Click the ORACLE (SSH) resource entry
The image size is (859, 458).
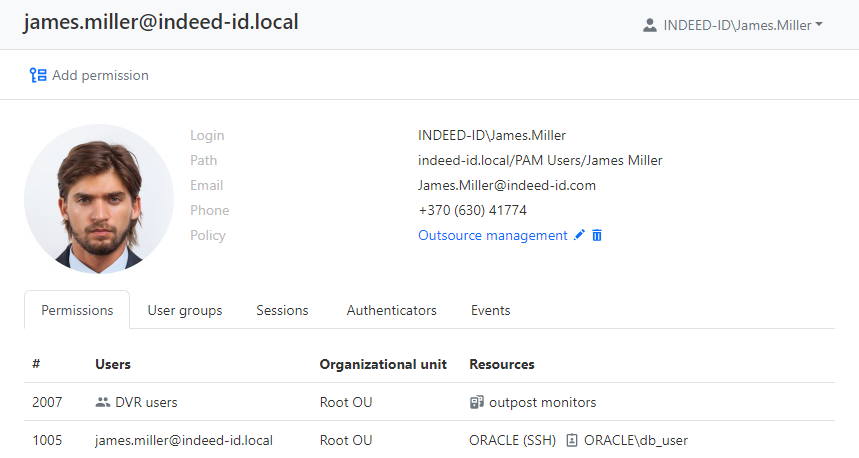click(511, 440)
